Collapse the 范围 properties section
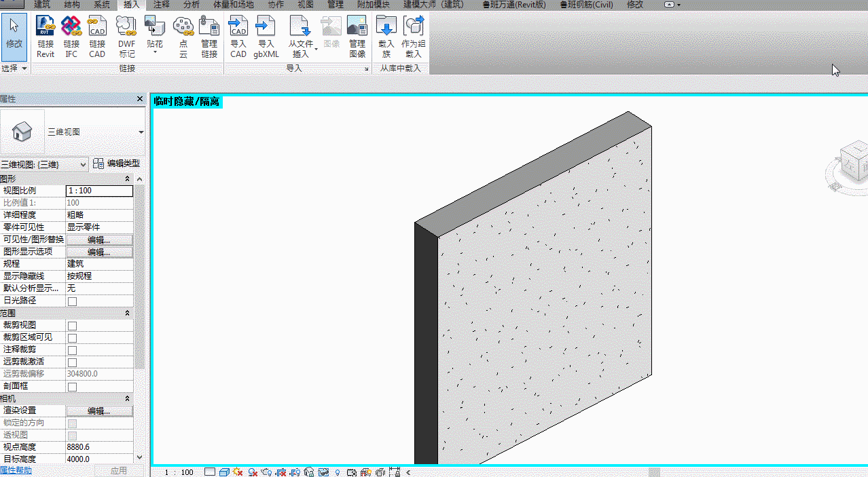 (128, 313)
